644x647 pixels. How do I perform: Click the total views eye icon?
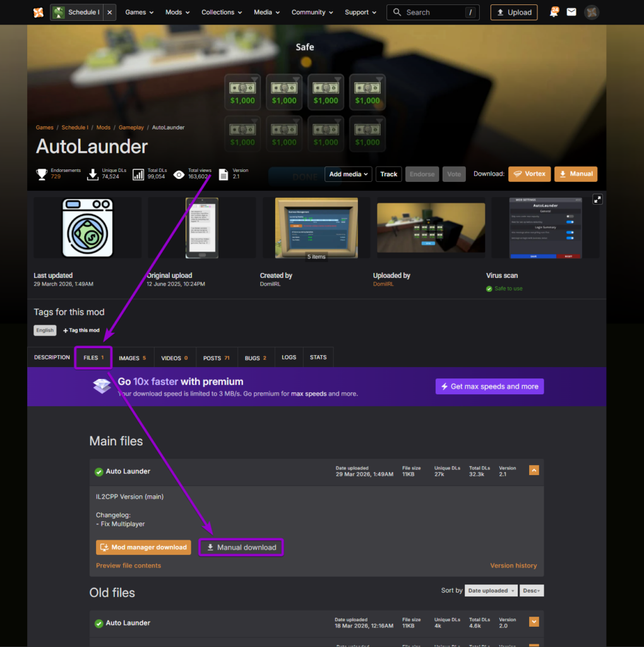pyautogui.click(x=179, y=174)
